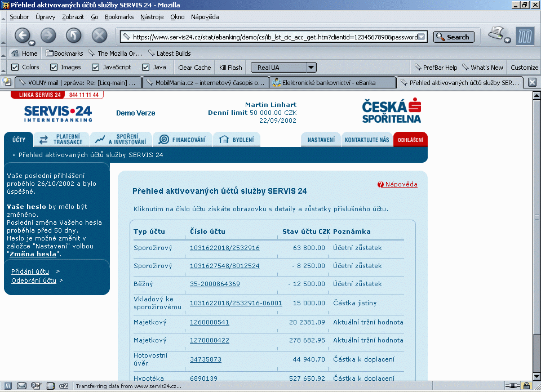Open the Back button history dropdown arrow
Screen dimensions: 541x392
click(x=32, y=43)
